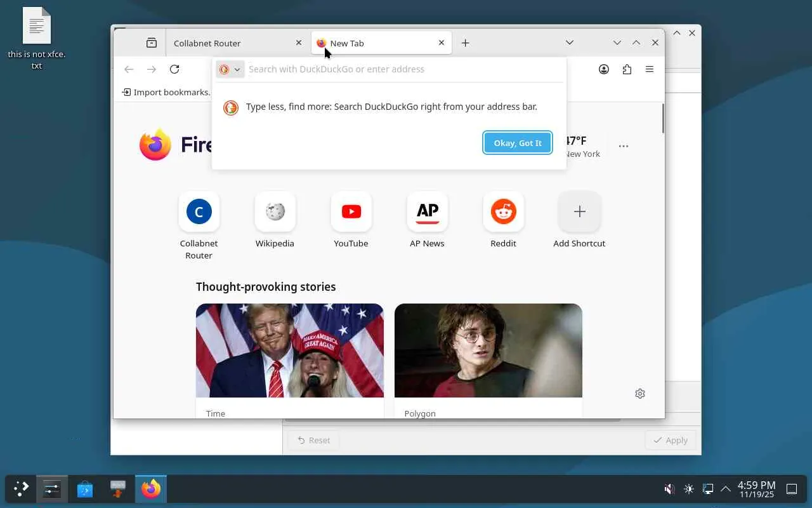This screenshot has width=812, height=508.
Task: Open the weather widget three-dot menu
Action: 624,146
